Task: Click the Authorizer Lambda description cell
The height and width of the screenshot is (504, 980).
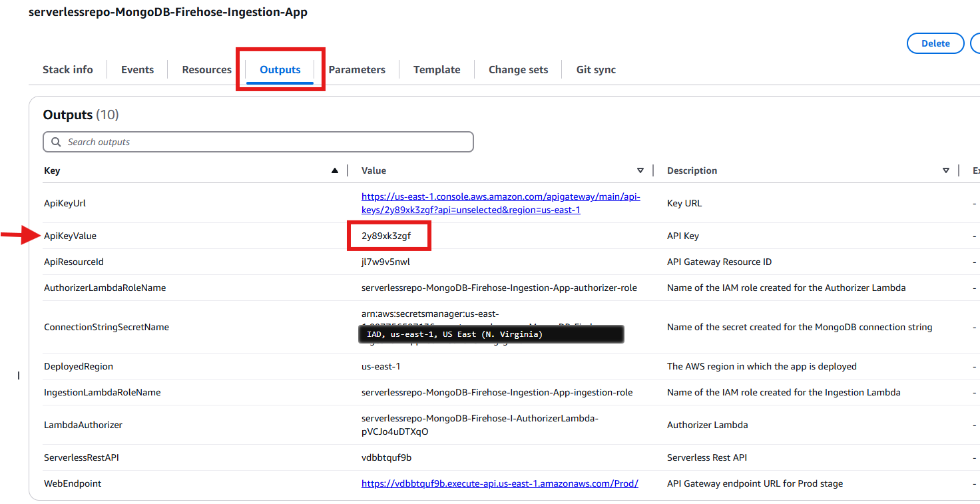Action: click(707, 425)
